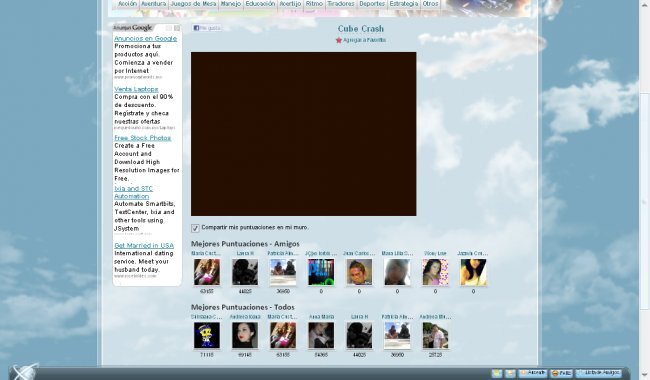Click the next arrow in Google ads box
Viewport: 650px width, 380px height.
click(177, 28)
